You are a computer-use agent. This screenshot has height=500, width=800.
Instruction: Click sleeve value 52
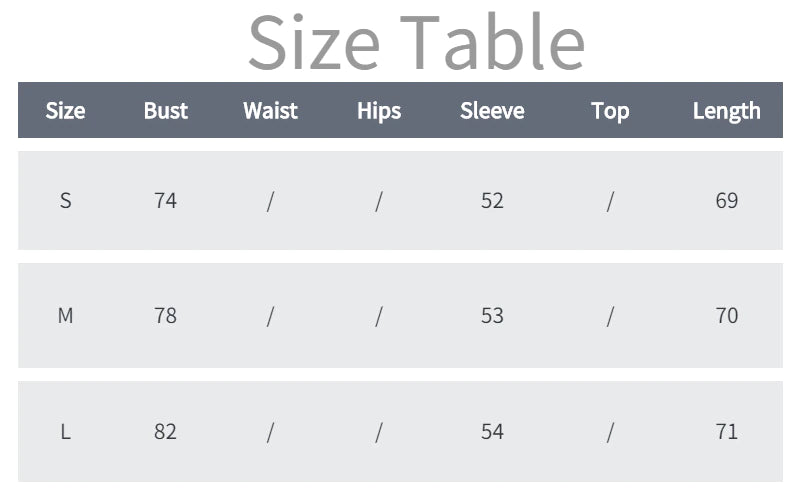click(x=492, y=200)
